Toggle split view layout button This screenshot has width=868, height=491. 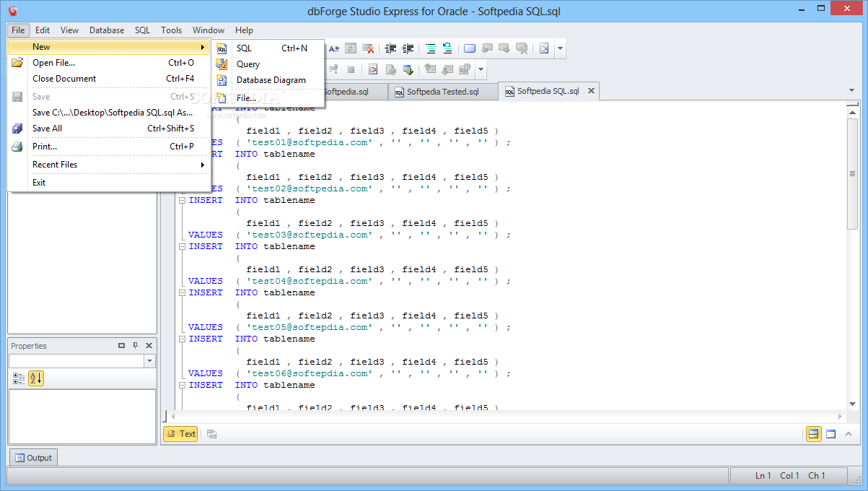tap(814, 434)
